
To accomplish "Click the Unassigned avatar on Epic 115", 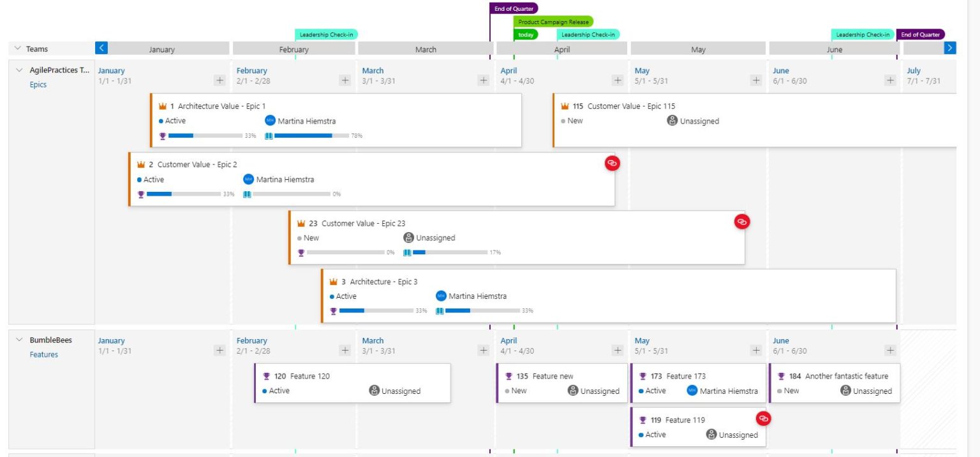I will tap(672, 120).
